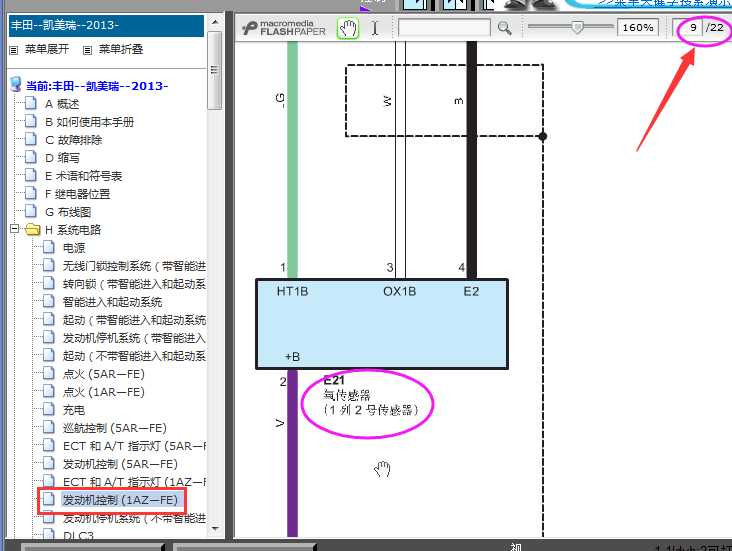Screen dimensions: 732x551
Task: Open G 布线图
Action: tap(68, 212)
